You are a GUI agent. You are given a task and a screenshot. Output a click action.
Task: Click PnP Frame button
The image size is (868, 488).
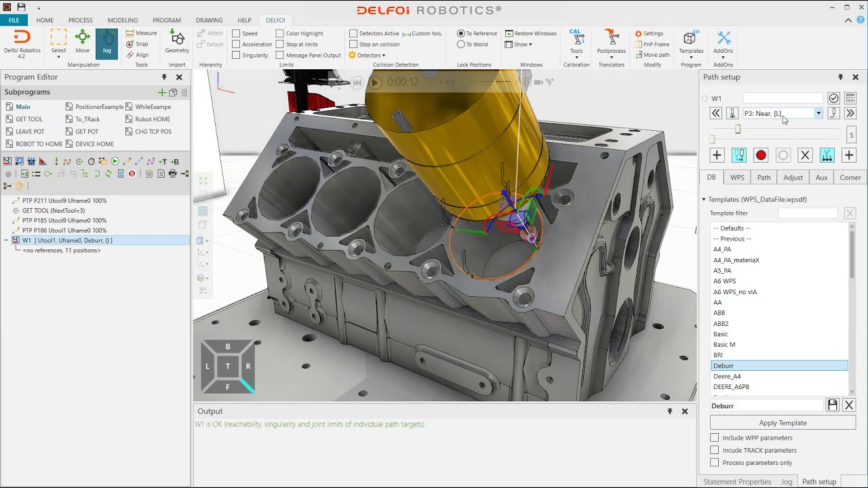pos(652,44)
